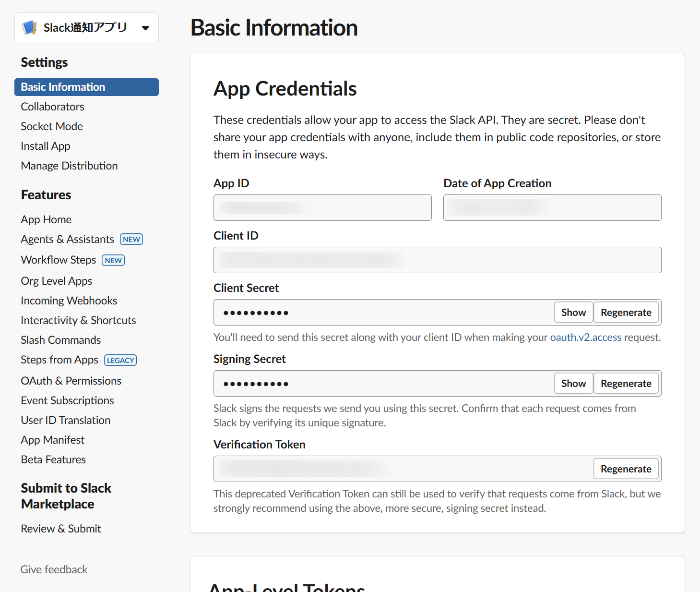Screen dimensions: 700x592
Task: Open Review & Submit page
Action: [61, 529]
